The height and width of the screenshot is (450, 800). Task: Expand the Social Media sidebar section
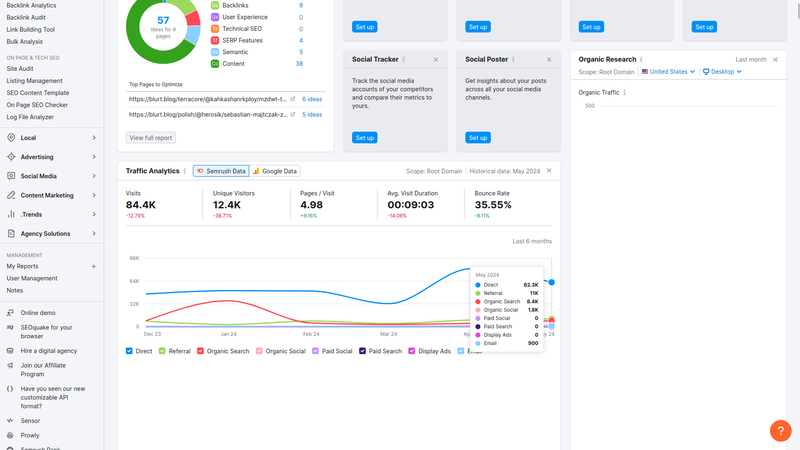[x=94, y=176]
